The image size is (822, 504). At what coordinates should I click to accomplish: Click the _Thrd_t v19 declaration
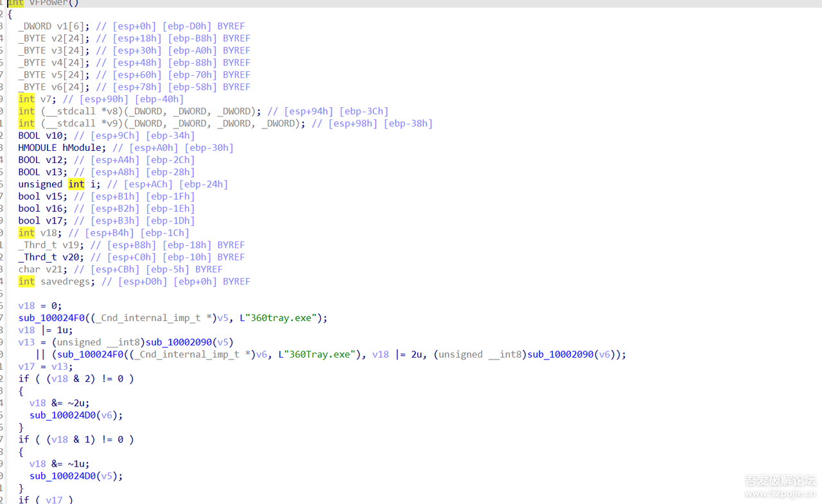(x=51, y=245)
